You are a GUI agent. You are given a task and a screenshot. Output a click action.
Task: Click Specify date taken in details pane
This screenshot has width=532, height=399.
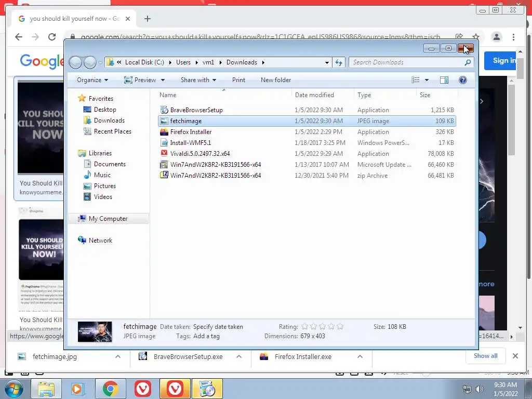coord(218,327)
